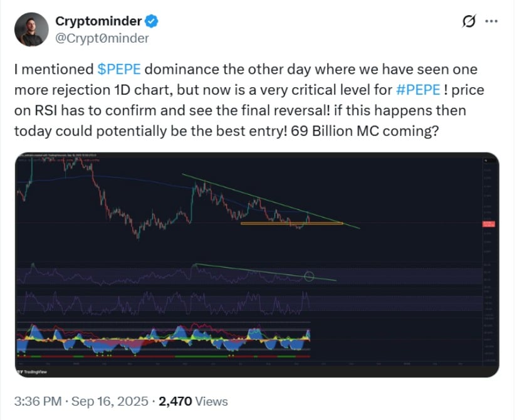The height and width of the screenshot is (420, 517).
Task: Click the TradingView logo on chart
Action: [x=32, y=372]
